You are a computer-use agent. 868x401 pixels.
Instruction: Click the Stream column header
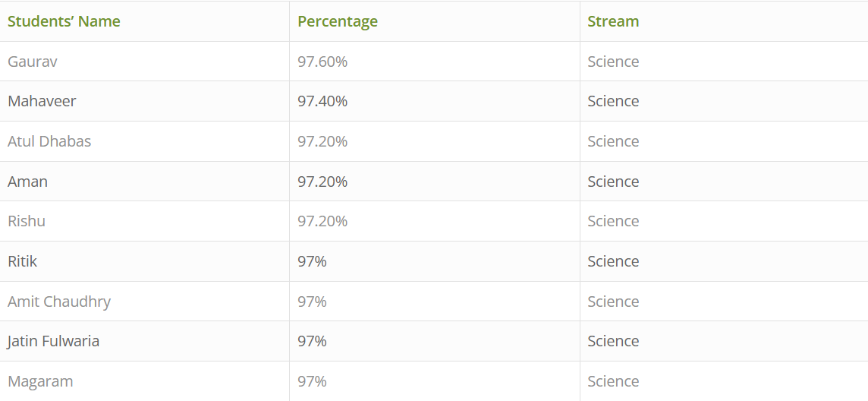(613, 21)
